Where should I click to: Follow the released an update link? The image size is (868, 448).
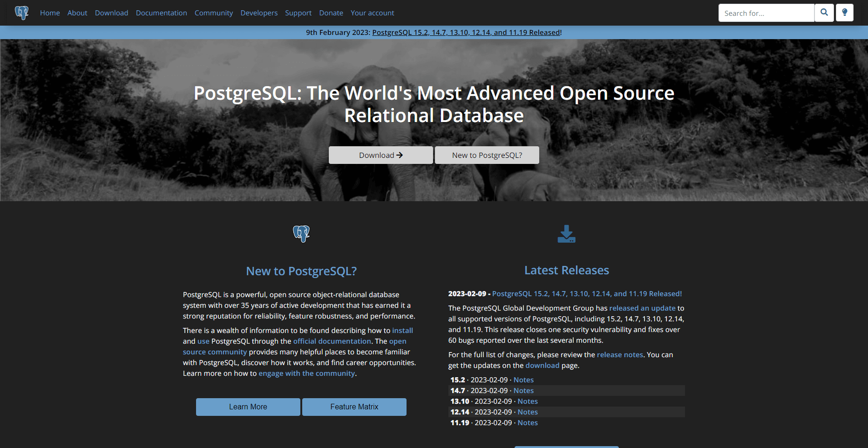coord(642,308)
